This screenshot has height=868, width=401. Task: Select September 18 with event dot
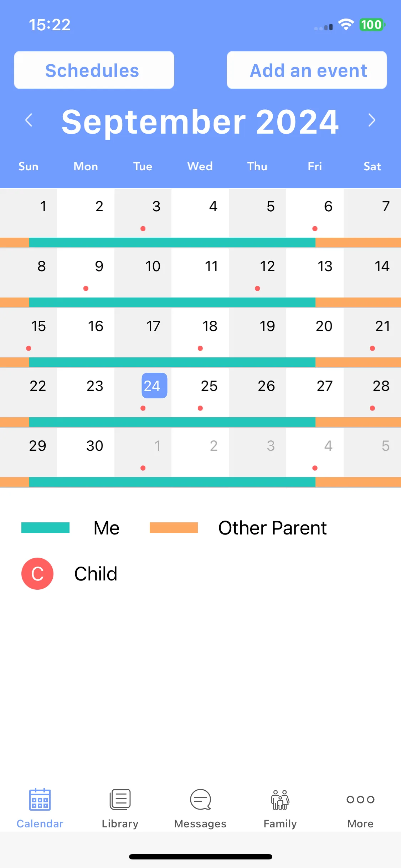[200, 332]
